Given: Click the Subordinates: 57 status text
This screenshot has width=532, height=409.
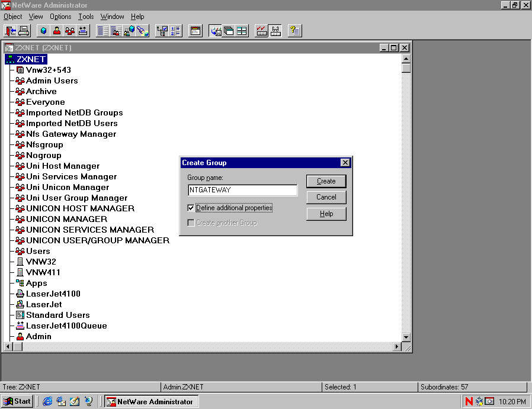Looking at the screenshot, I should click(x=444, y=387).
